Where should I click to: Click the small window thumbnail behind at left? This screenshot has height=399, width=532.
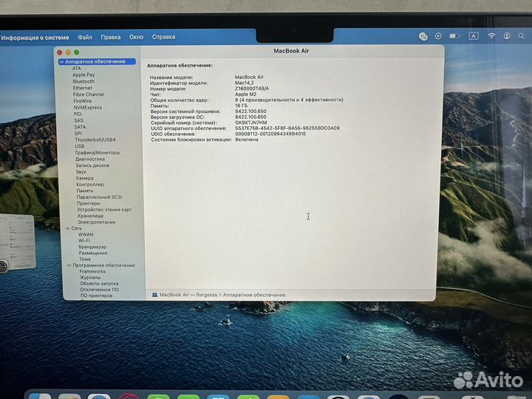18,242
